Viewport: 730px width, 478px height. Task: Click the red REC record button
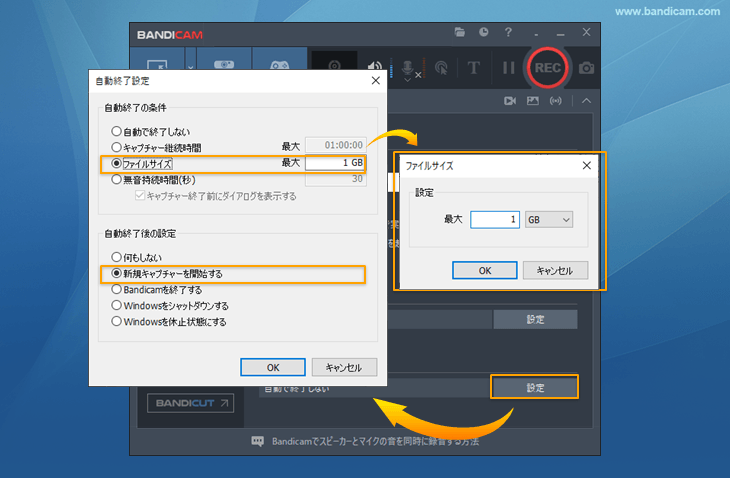coord(547,68)
